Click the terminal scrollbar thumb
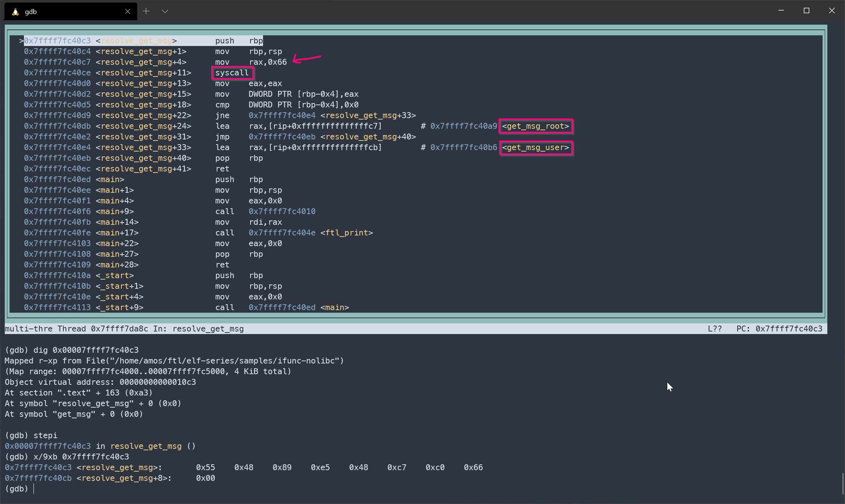 click(842, 484)
